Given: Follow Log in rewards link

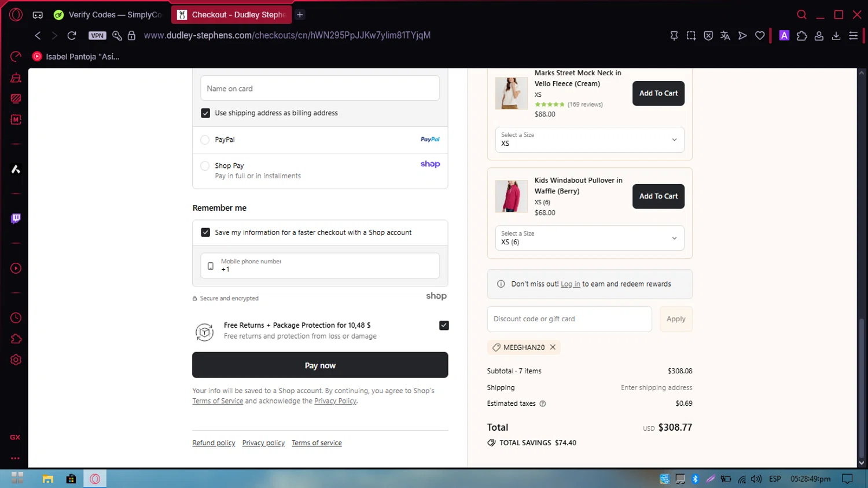Looking at the screenshot, I should click(570, 284).
